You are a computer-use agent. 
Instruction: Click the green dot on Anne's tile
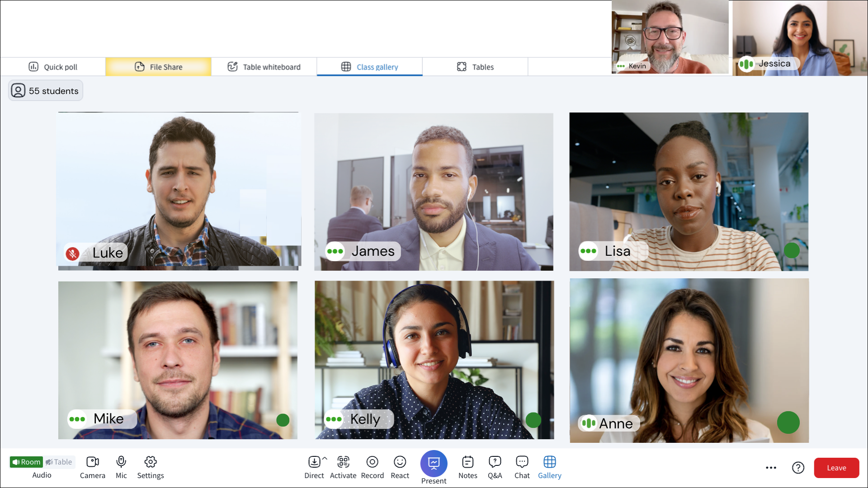pos(788,422)
